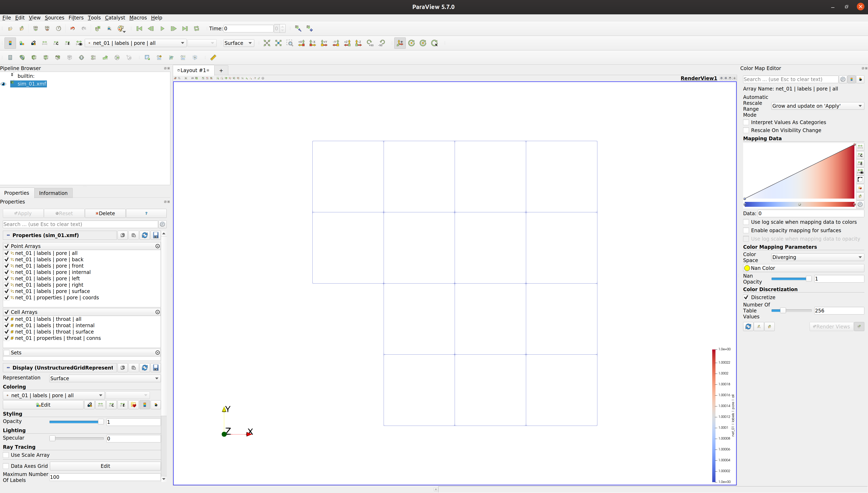Click the Apply button
The image size is (868, 493).
point(23,213)
